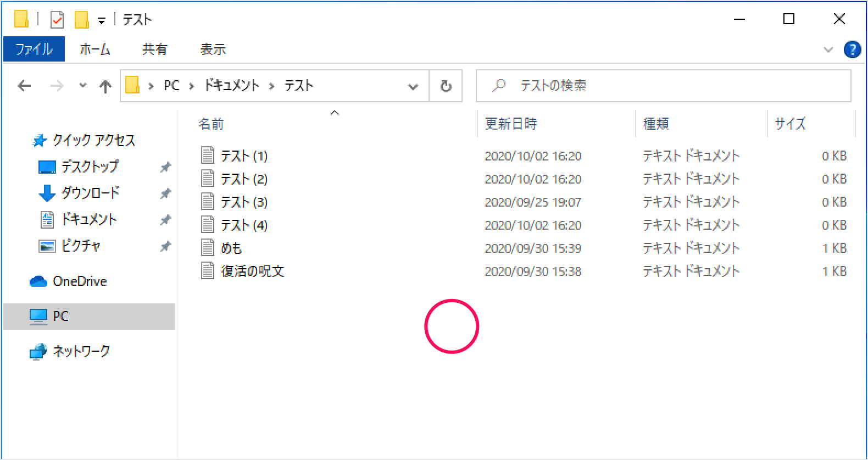The height and width of the screenshot is (460, 868).
Task: Click the pin icon next to ダウンロード
Action: point(165,193)
